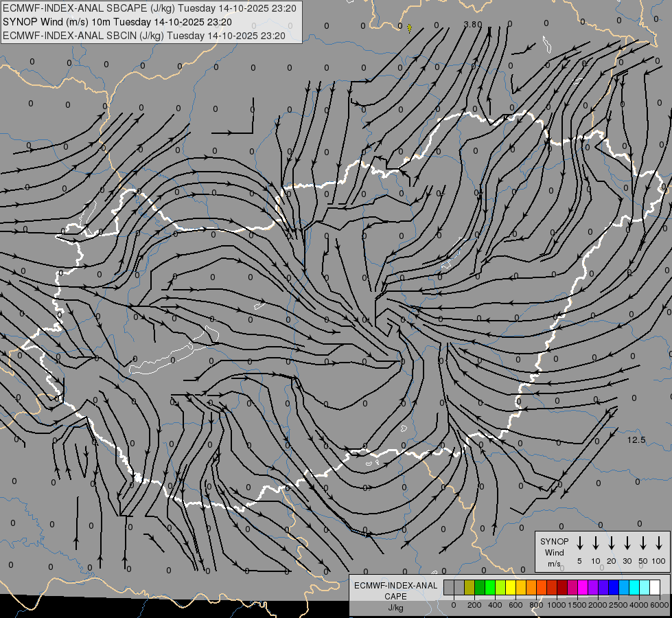Choose the sky blue swatch right of the 2500 tick
Viewport: 672px width, 618px height.
[624, 587]
